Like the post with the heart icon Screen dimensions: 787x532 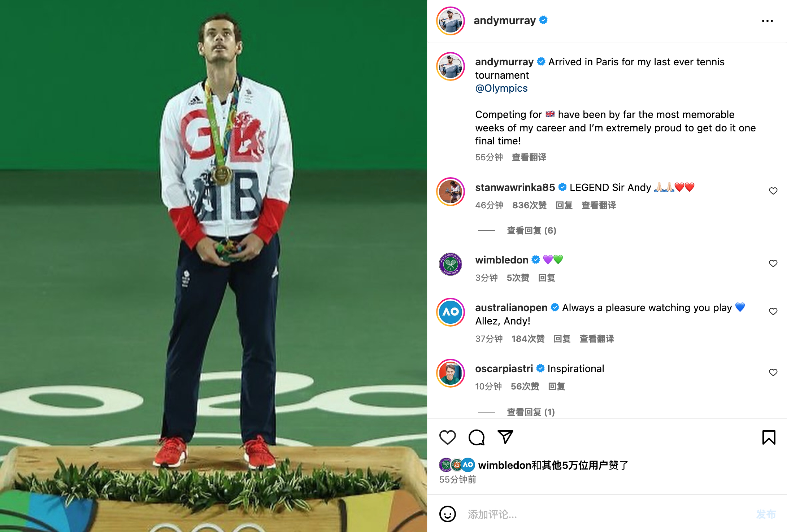pos(448,437)
